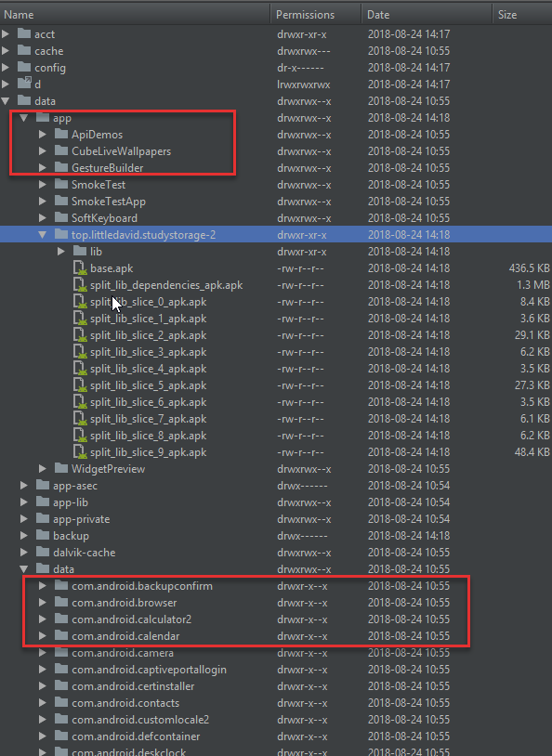552x756 pixels.
Task: Click the 29.1 KB size value
Action: pos(532,335)
